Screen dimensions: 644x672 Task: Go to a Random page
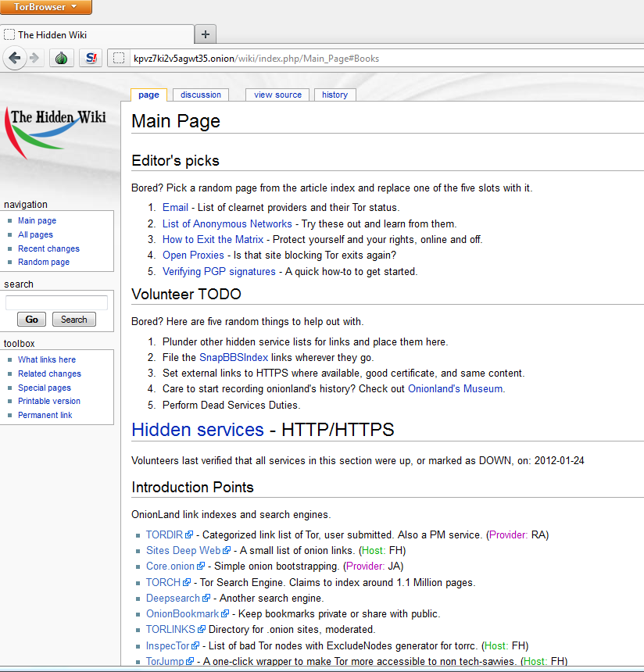coord(44,262)
